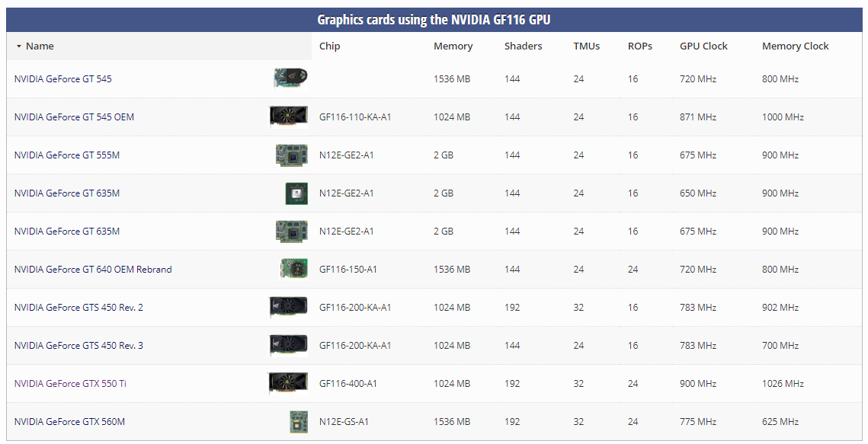868x444 pixels.
Task: Open GeForce GT 635M link with 675 MHz clock
Action: click(x=66, y=232)
